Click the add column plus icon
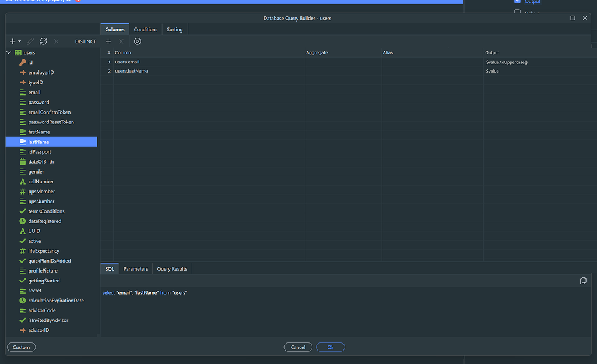This screenshot has width=597, height=364. coord(108,41)
